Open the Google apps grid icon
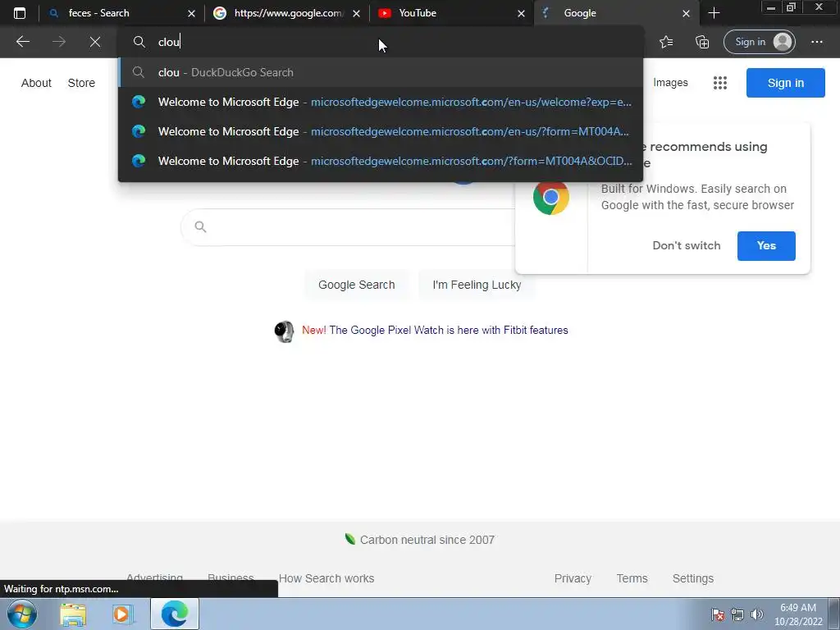The height and width of the screenshot is (630, 840). pyautogui.click(x=720, y=83)
